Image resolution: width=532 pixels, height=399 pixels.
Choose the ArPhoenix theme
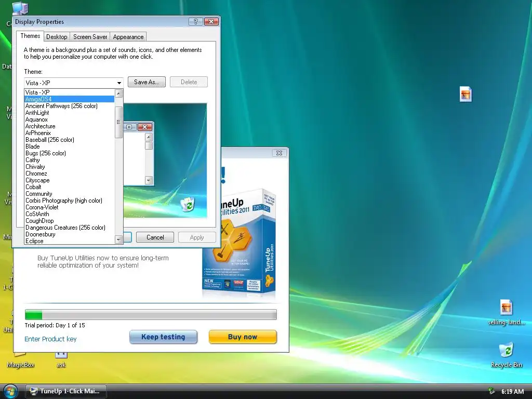click(x=70, y=133)
